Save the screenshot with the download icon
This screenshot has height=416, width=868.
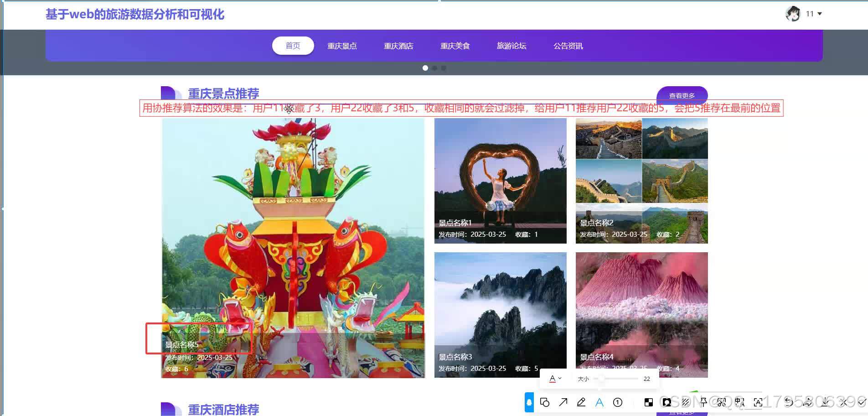(826, 403)
